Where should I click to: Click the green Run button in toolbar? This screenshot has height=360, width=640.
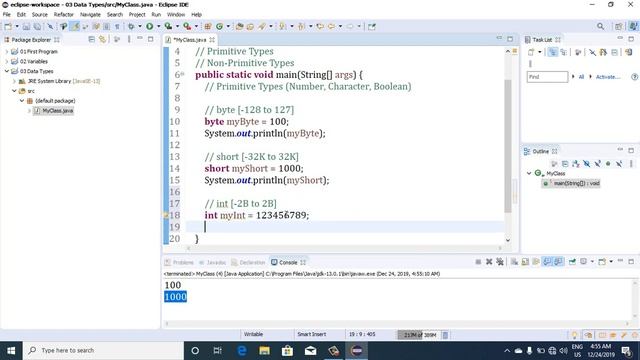tap(150, 27)
